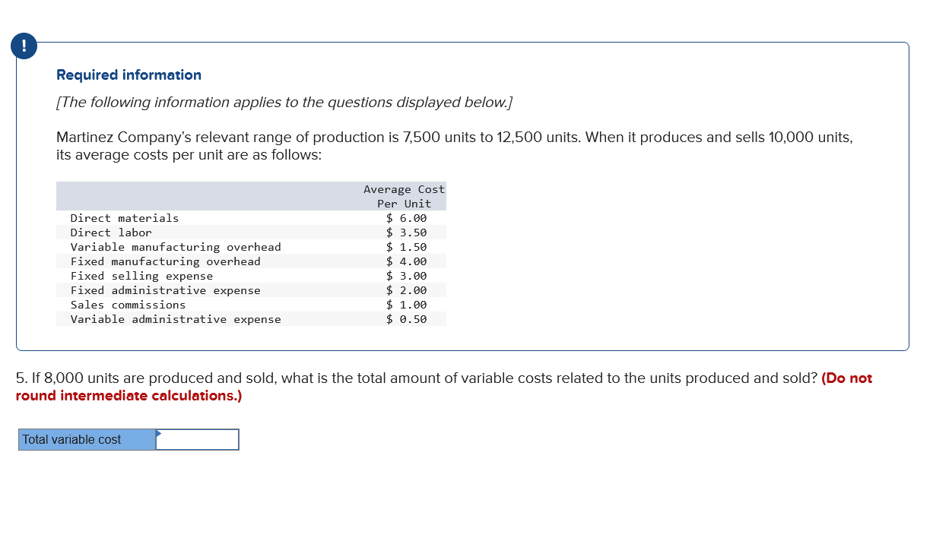952x560 pixels.
Task: Click the $ 2.00 cost value
Action: [x=407, y=290]
